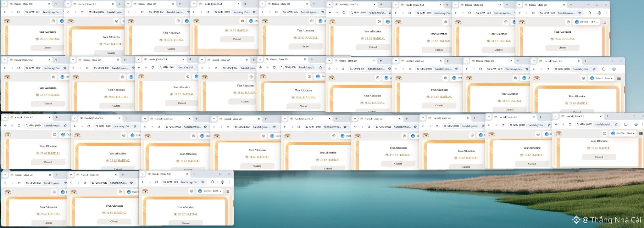Open the list menu beside wallet 0xfec5...4ea6
The height and width of the screenshot is (228, 644).
[619, 78]
